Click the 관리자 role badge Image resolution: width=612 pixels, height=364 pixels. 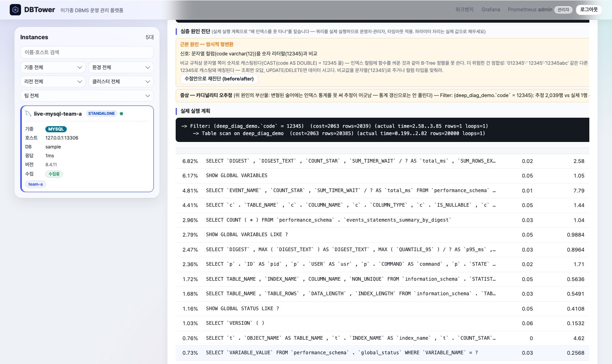[x=563, y=10]
